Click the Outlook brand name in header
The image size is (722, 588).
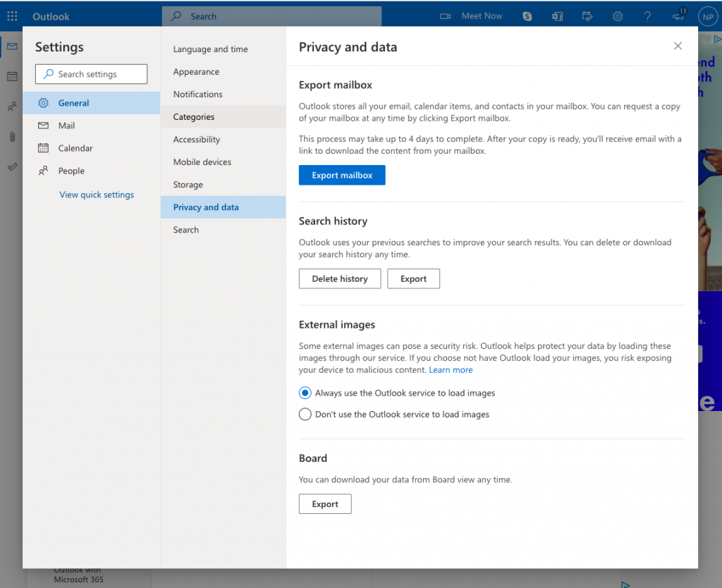(x=51, y=17)
